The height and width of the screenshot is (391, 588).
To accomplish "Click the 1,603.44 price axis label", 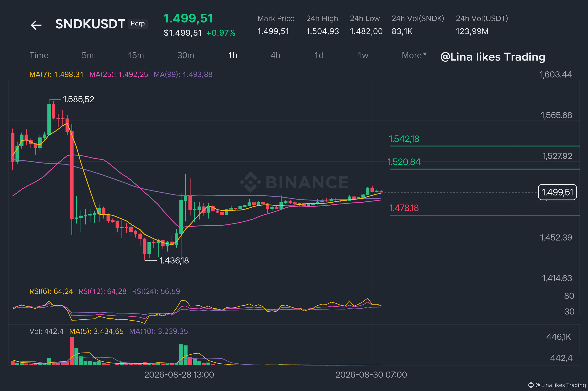I will pos(556,75).
